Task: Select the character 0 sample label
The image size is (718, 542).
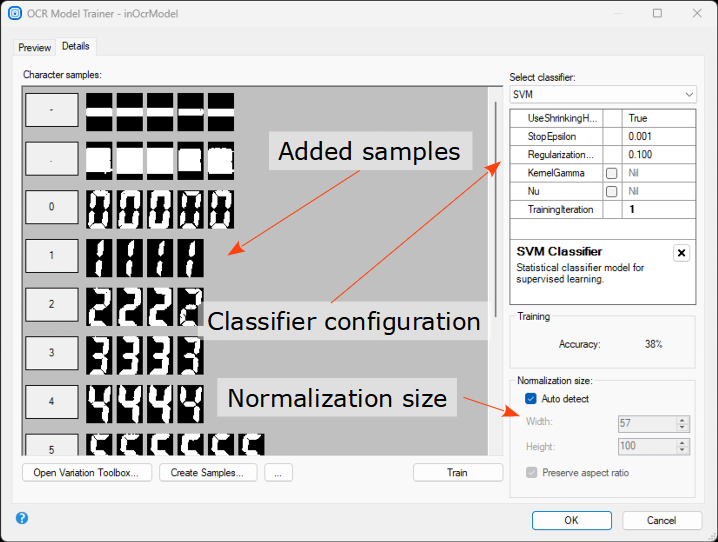Action: pyautogui.click(x=51, y=208)
